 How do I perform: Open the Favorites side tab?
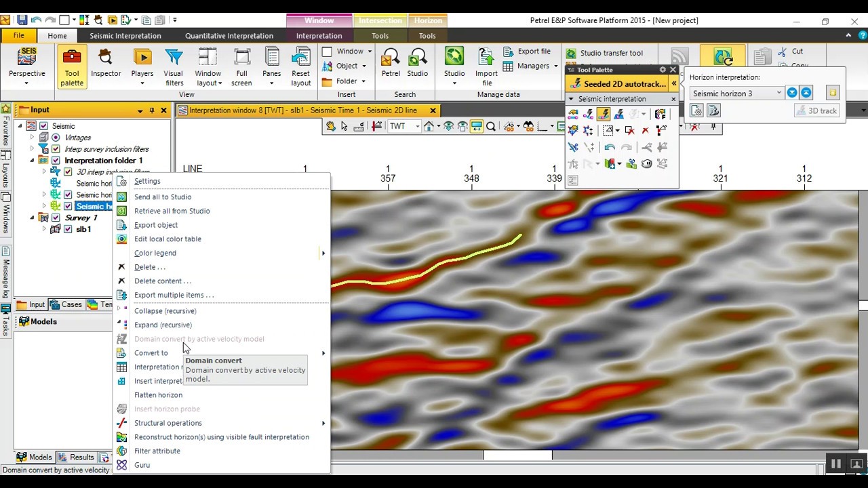6,124
